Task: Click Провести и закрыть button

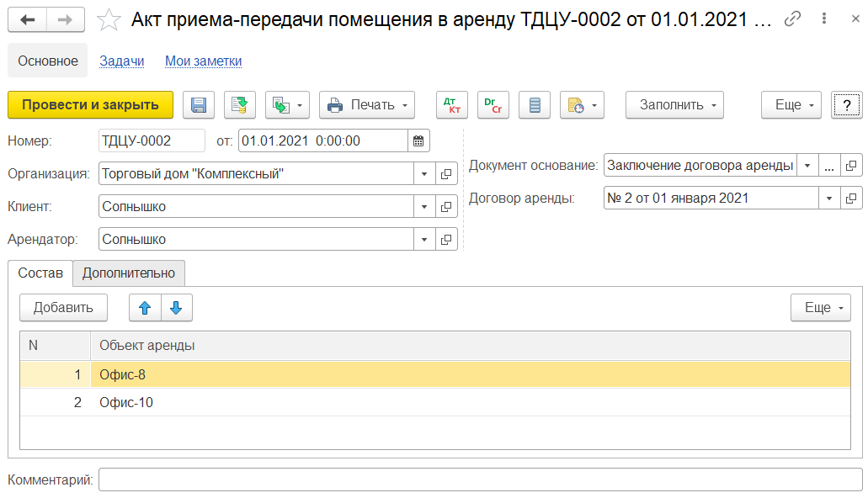Action: point(90,105)
